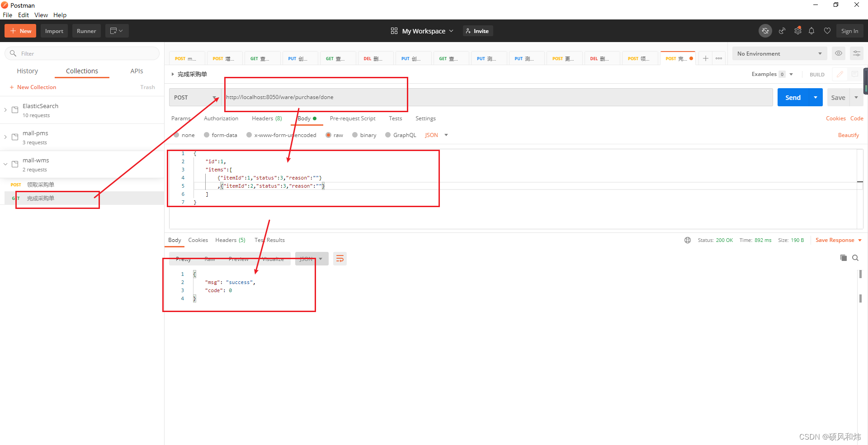Expand the mall-pms collection

5,137
